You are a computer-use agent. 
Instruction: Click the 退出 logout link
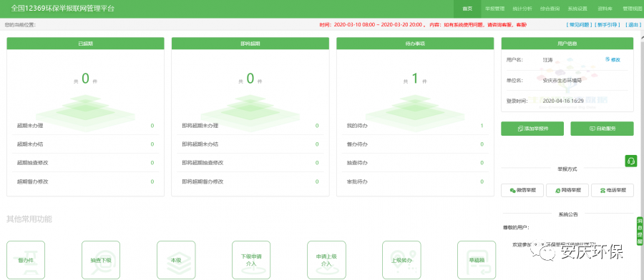(x=633, y=24)
